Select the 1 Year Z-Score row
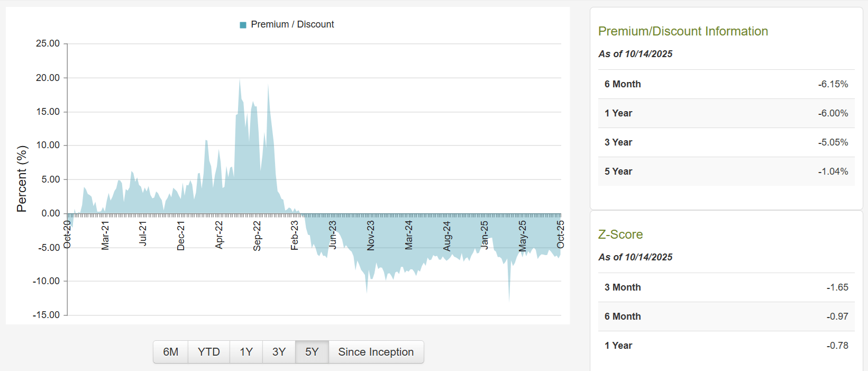The width and height of the screenshot is (868, 371). coord(726,345)
